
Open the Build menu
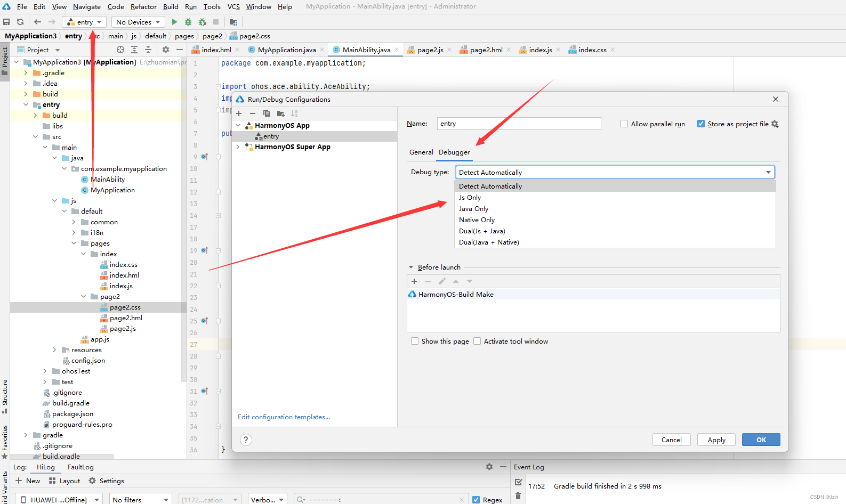[x=171, y=6]
